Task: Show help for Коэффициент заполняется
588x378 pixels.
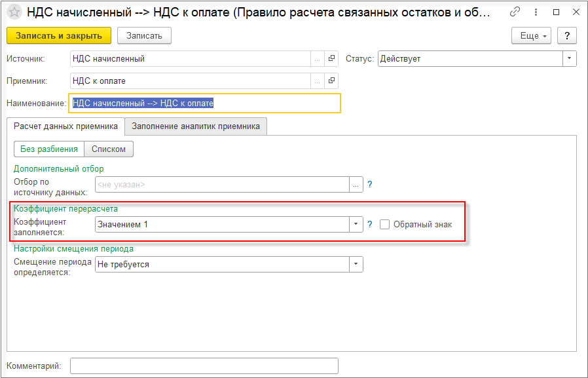Action: (x=370, y=224)
